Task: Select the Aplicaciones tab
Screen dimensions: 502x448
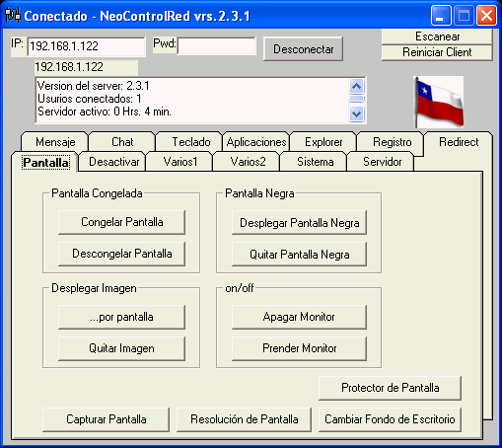Action: pos(256,142)
